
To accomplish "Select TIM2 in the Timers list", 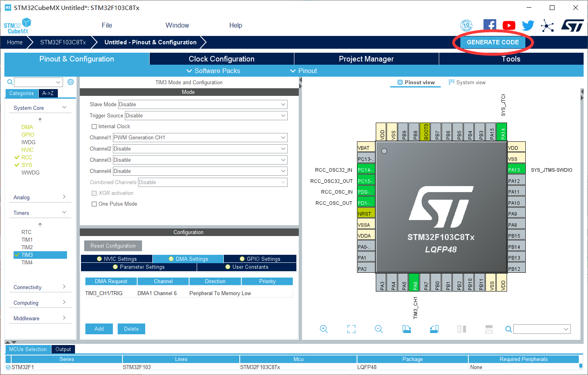I will point(27,247).
